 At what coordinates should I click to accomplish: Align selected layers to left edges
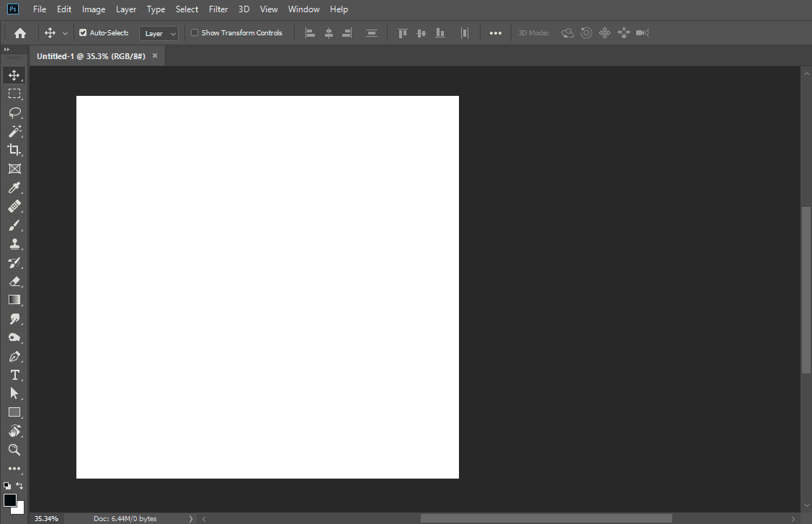tap(310, 32)
